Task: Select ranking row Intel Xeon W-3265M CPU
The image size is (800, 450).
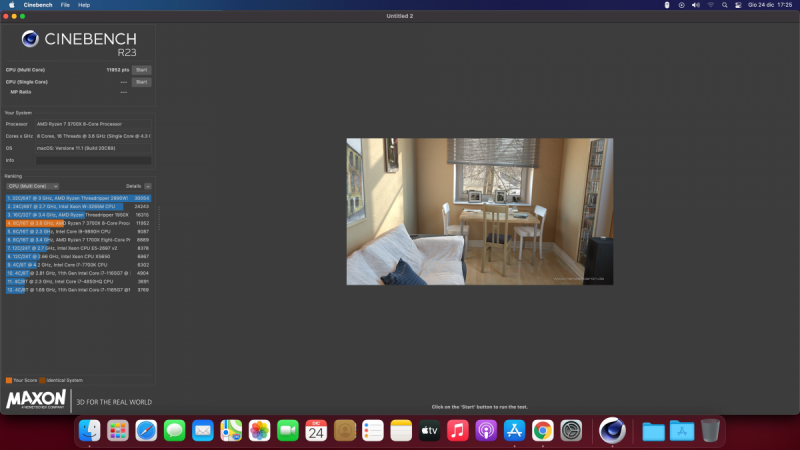Action: point(78,207)
